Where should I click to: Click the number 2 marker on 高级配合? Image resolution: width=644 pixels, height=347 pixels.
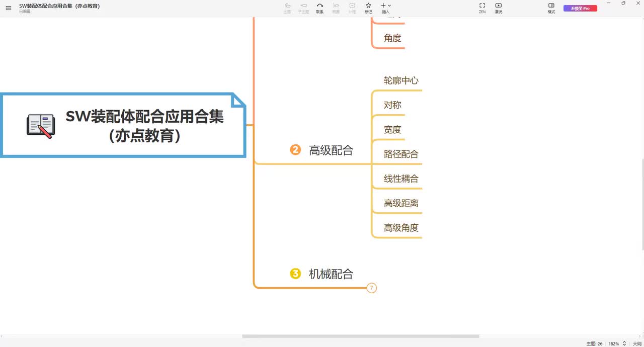pyautogui.click(x=295, y=150)
